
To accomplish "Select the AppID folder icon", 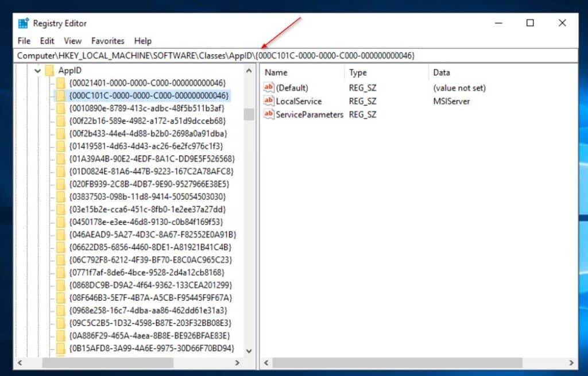I will point(50,71).
